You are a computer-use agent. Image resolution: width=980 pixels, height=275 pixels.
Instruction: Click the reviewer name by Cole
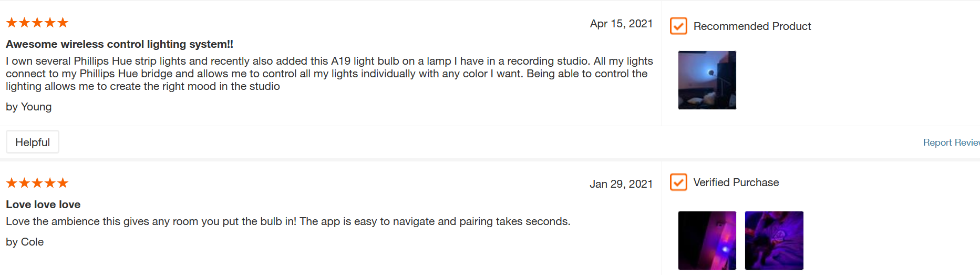point(25,242)
